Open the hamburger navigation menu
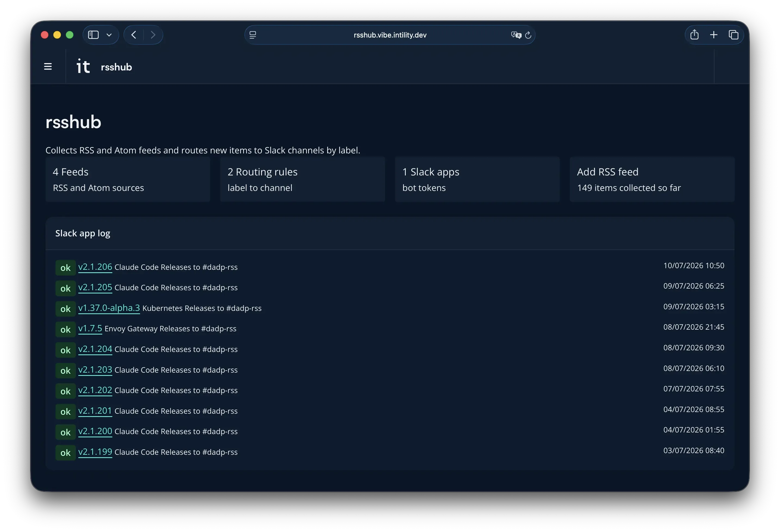 coord(48,66)
